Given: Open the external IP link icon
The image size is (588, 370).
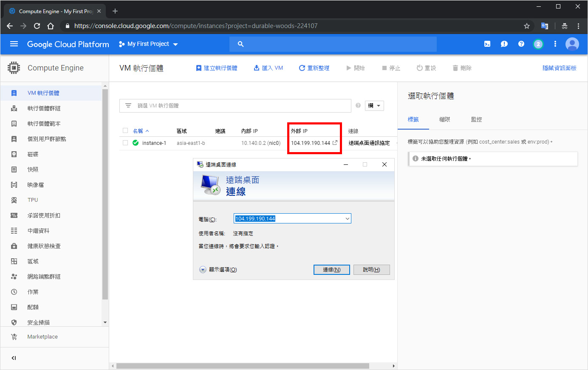Looking at the screenshot, I should pos(335,143).
